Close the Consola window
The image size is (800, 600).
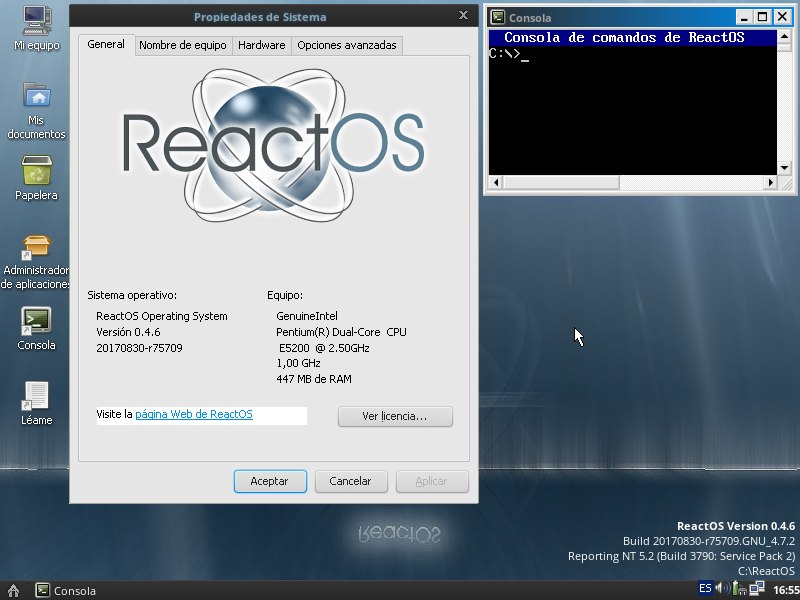[x=782, y=17]
